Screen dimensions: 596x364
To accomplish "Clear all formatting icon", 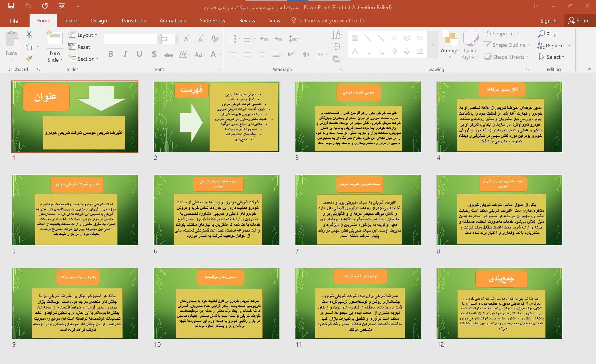I will [x=215, y=39].
